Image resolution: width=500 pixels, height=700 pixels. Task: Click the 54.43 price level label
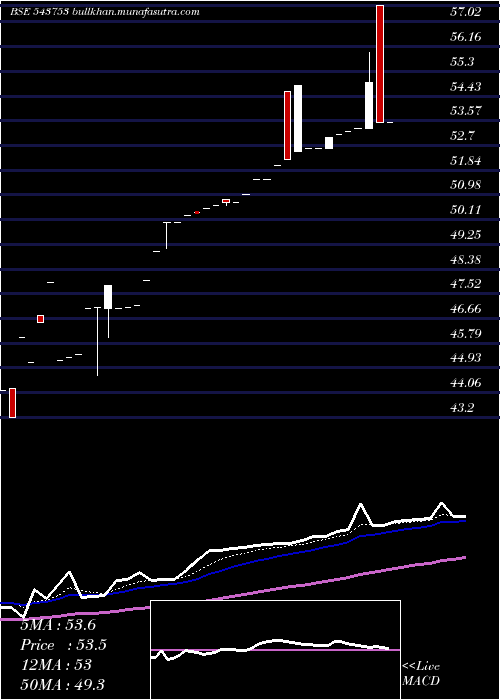466,86
